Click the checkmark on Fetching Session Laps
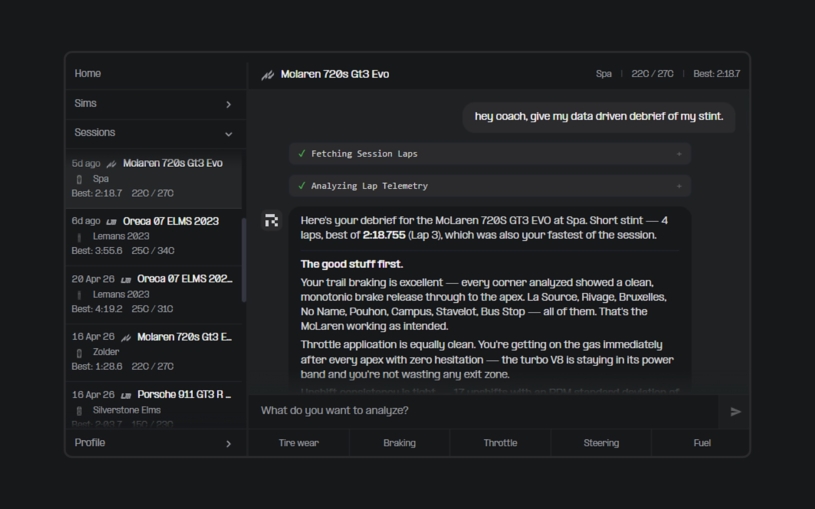This screenshot has height=509, width=815. [302, 153]
